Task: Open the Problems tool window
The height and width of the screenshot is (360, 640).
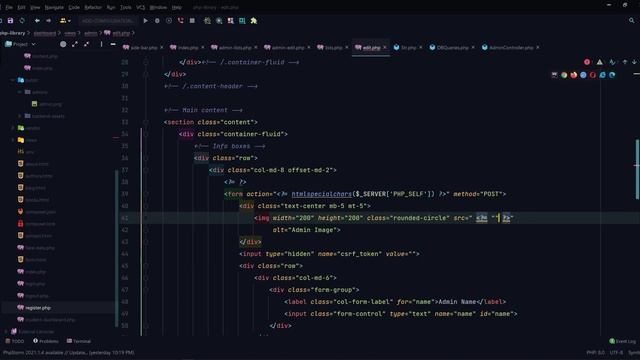Action: (46, 341)
